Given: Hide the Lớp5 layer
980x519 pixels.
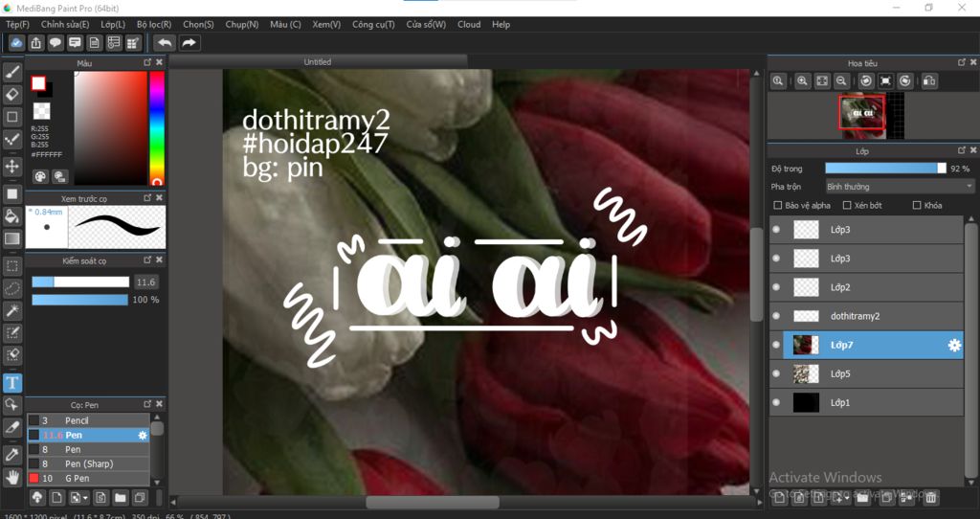Looking at the screenshot, I should pos(776,373).
